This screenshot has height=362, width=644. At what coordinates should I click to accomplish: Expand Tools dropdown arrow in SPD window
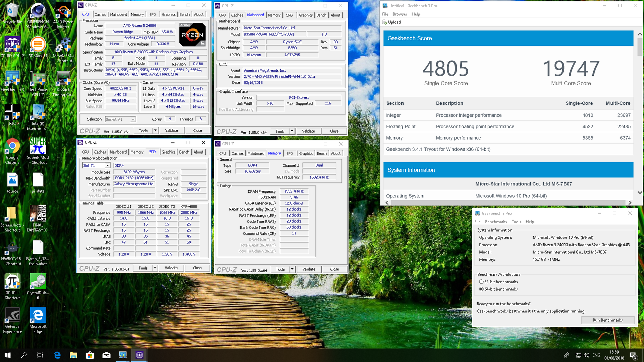pos(155,268)
